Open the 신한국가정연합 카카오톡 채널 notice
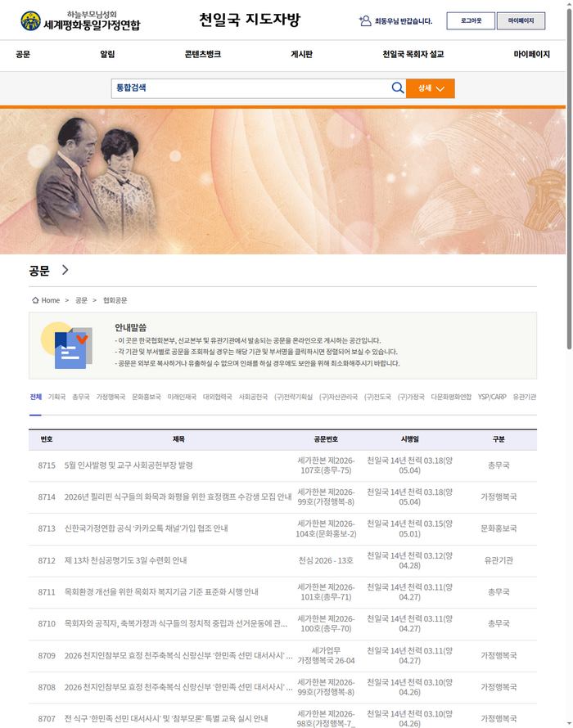This screenshot has height=728, width=573. coord(146,528)
